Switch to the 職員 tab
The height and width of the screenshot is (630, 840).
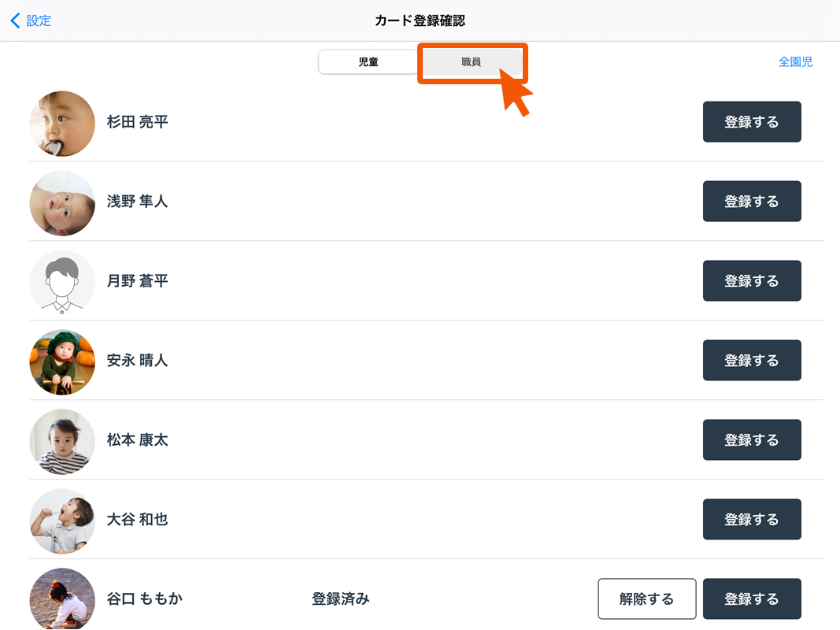(x=471, y=61)
